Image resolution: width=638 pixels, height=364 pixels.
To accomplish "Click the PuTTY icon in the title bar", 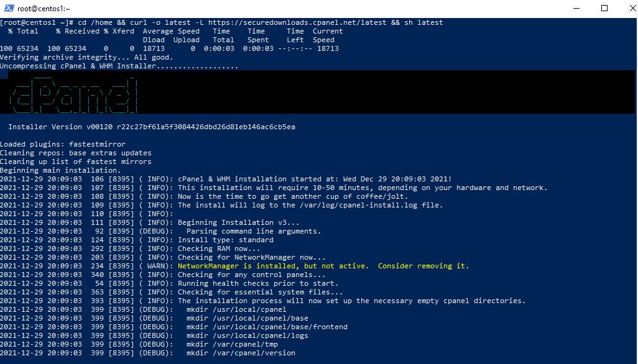I will pos(9,9).
